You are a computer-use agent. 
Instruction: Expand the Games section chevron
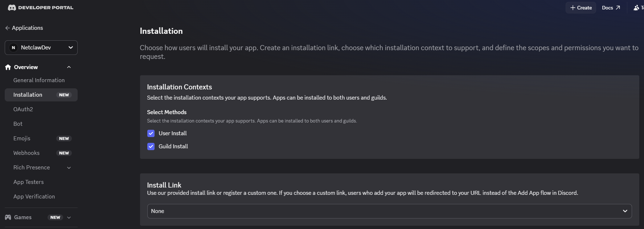pos(69,217)
